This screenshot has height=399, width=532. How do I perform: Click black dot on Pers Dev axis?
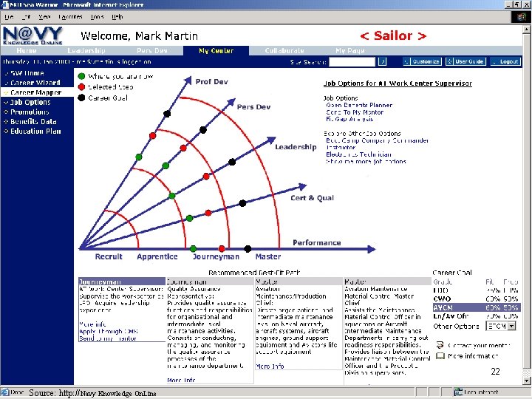(203, 129)
